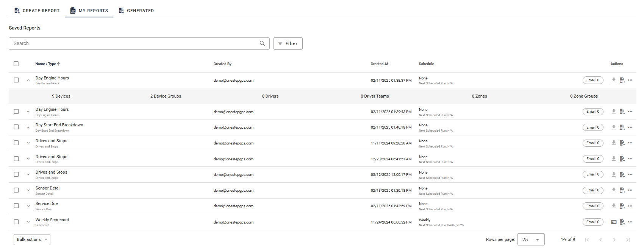Viewport: 644px width, 250px height.
Task: Click the Filter button
Action: pos(288,43)
